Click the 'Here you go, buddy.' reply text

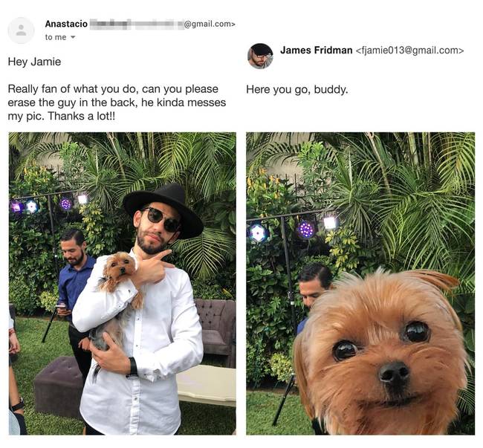point(297,90)
